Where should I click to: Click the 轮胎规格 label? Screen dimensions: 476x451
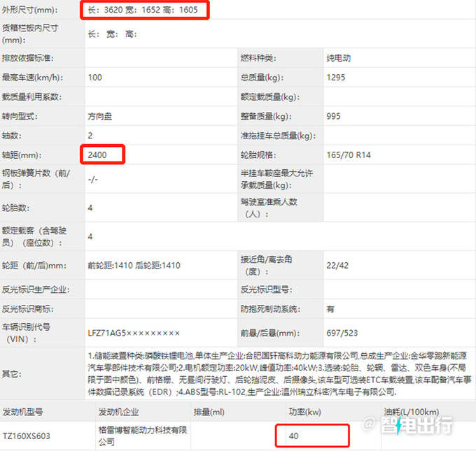(258, 155)
